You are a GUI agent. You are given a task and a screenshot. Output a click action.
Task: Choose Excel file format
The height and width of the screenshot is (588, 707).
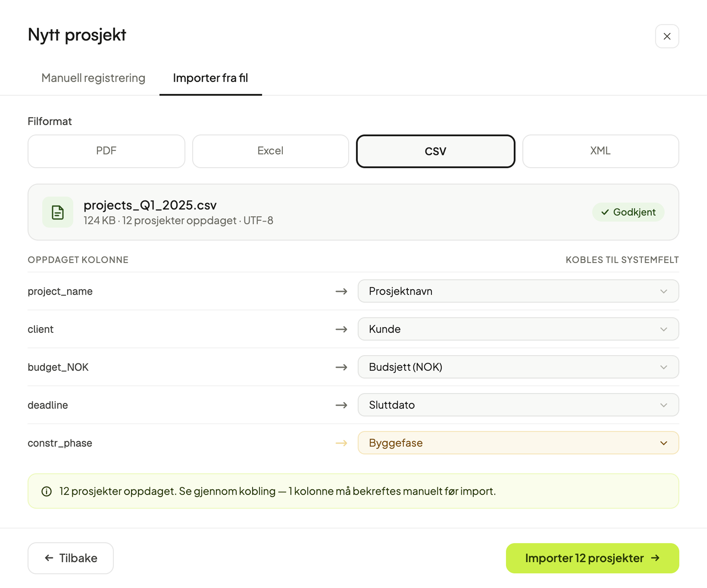pos(270,151)
